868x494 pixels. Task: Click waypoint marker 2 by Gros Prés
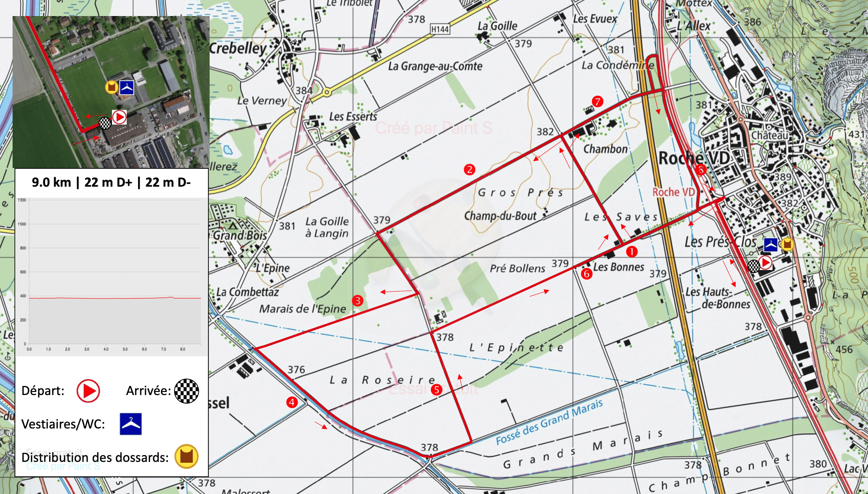coord(469,169)
